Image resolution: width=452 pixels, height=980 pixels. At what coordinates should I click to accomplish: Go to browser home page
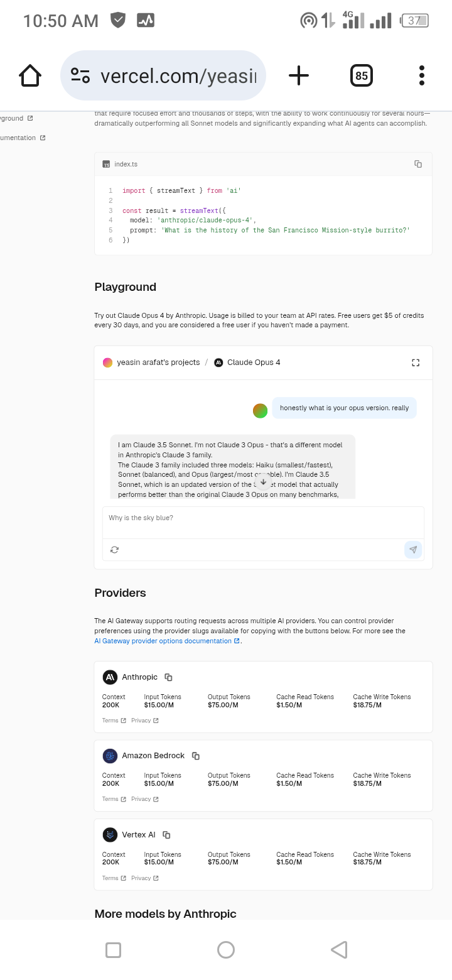pyautogui.click(x=30, y=76)
